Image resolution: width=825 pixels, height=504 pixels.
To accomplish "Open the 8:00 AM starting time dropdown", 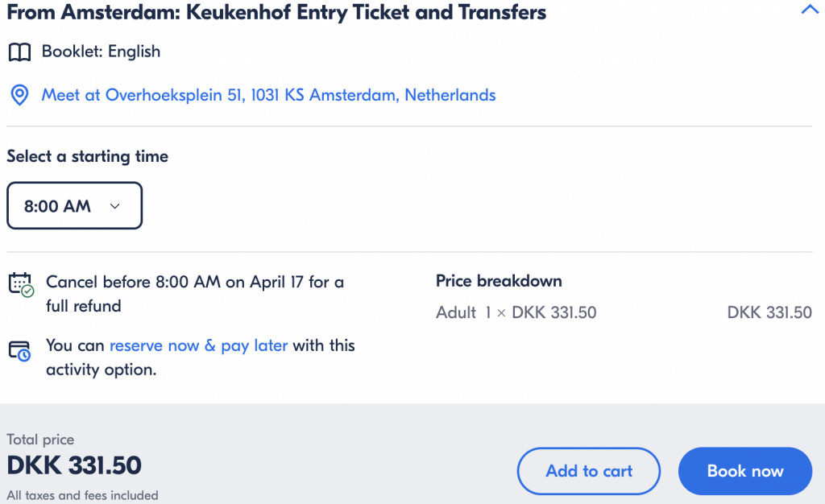I will 74,205.
